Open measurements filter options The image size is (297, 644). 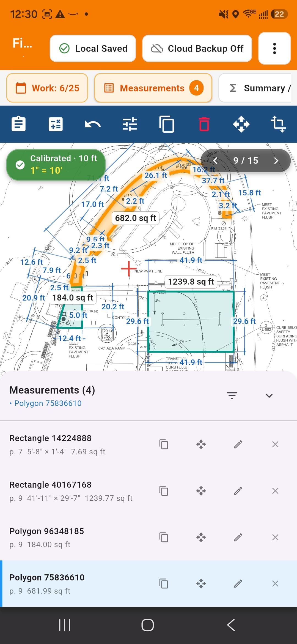tap(232, 396)
